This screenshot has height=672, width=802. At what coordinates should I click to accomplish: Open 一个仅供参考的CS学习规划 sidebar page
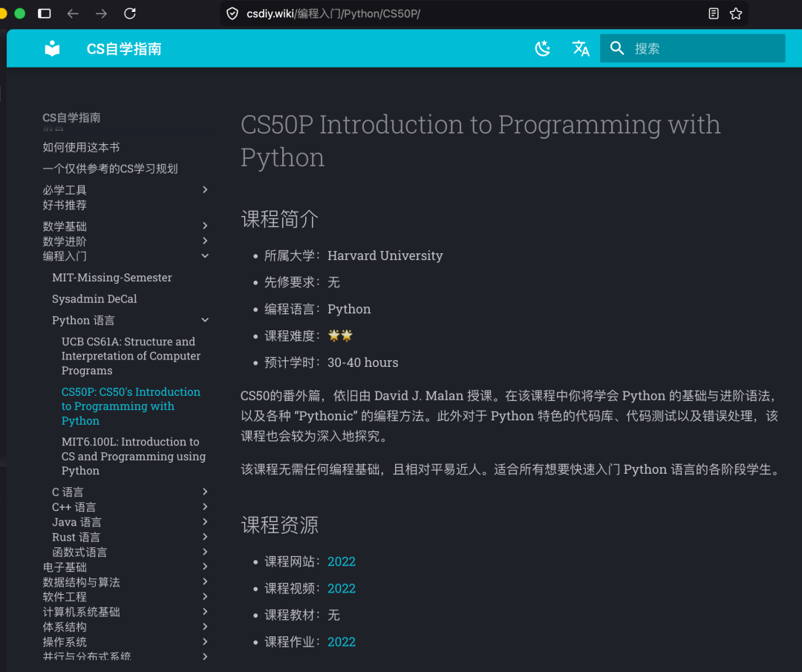point(110,169)
